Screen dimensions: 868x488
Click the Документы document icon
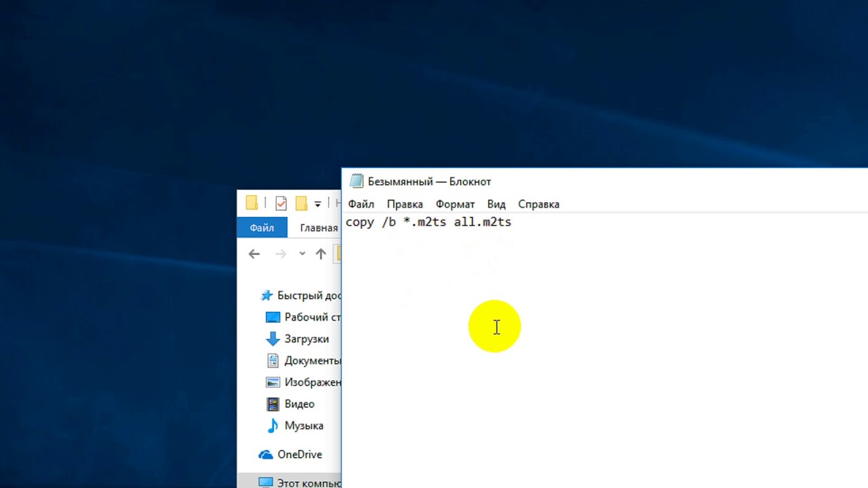click(x=273, y=360)
